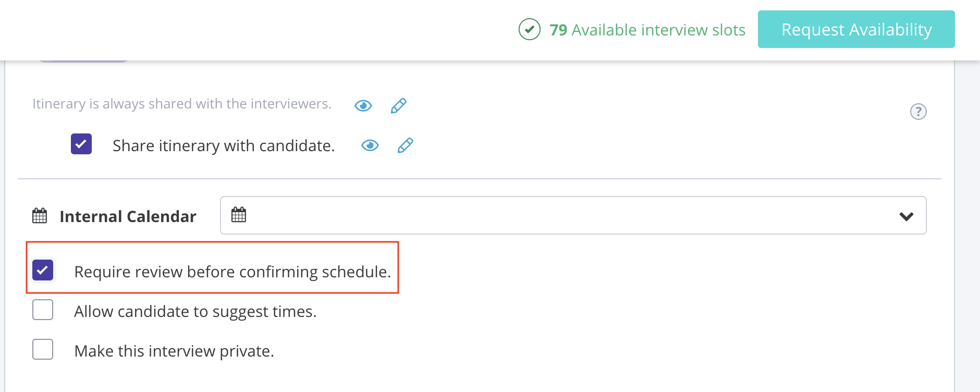Expand the Internal Calendar dropdown chevron

pos(906,216)
